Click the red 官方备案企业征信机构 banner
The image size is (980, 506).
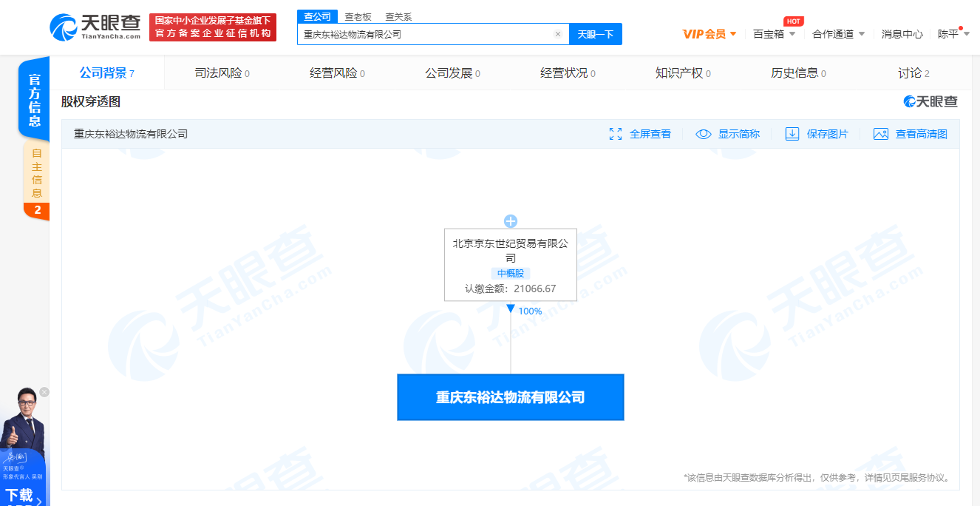coord(213,27)
